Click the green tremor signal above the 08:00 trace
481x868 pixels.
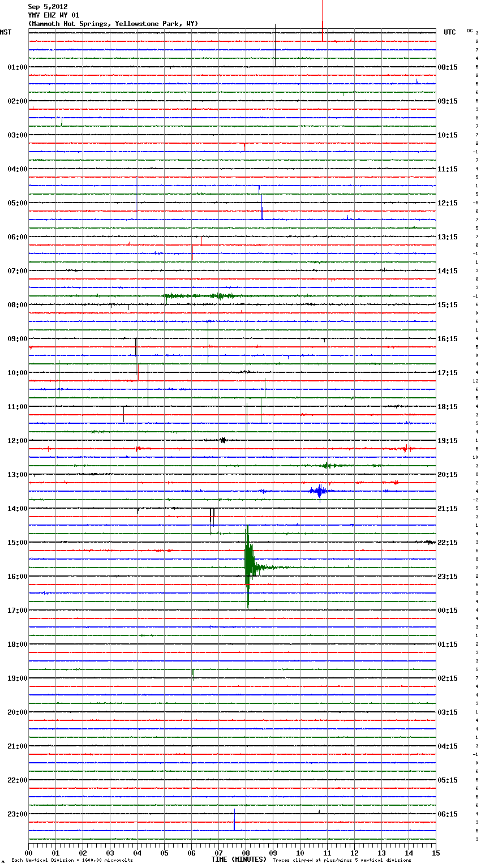[201, 296]
